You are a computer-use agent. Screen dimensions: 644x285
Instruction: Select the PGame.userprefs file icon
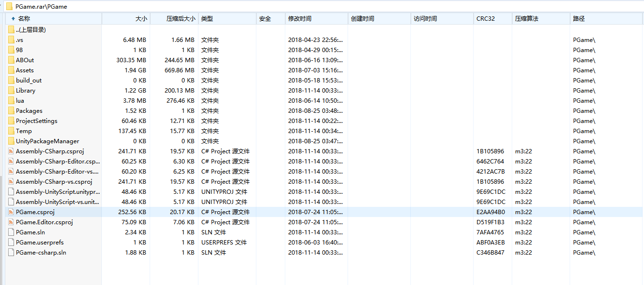point(11,243)
